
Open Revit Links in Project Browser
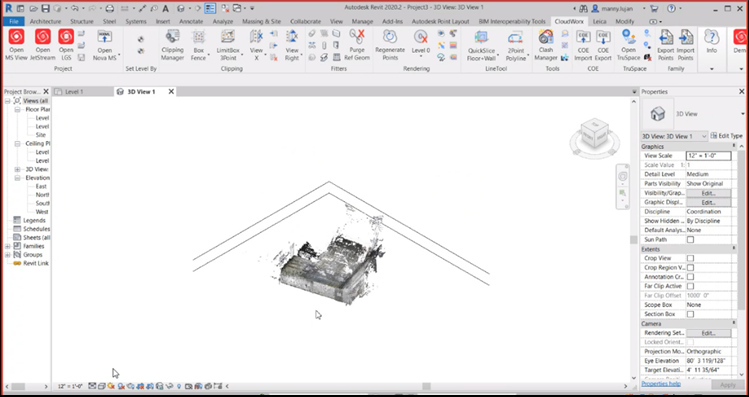pyautogui.click(x=36, y=263)
